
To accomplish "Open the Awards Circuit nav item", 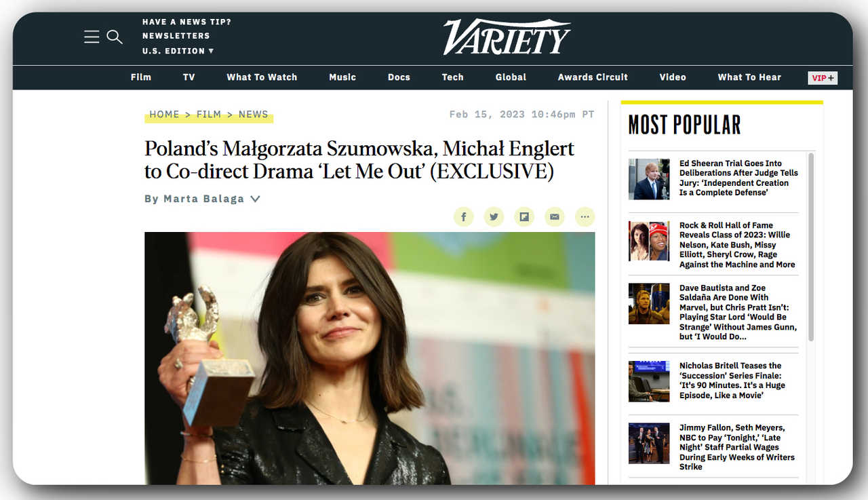I will (593, 77).
